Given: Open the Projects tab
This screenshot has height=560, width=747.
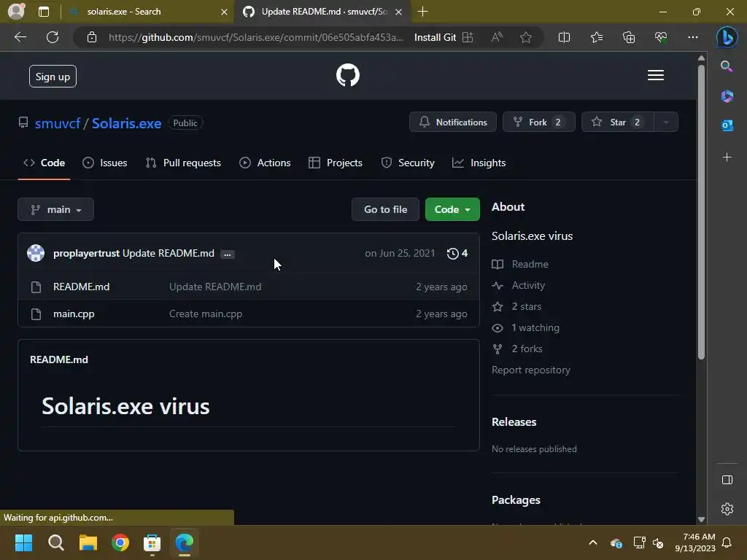Looking at the screenshot, I should click(336, 163).
